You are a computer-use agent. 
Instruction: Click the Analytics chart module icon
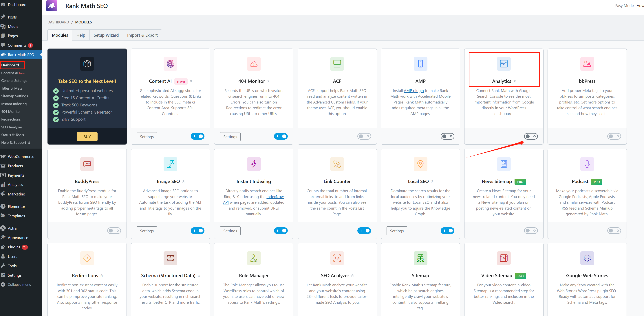pyautogui.click(x=504, y=64)
